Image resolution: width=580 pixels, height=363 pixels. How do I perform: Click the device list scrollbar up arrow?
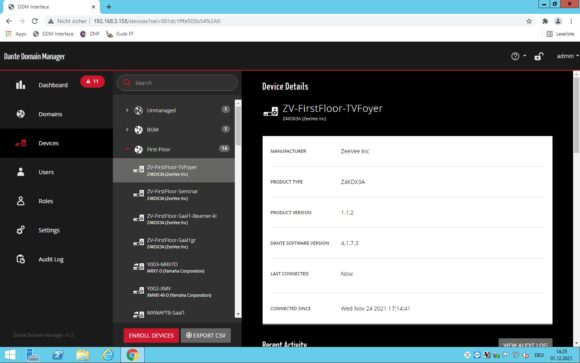point(238,104)
